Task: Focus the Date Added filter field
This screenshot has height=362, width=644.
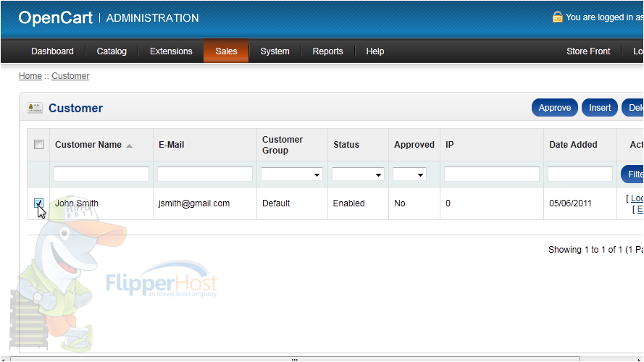Action: (580, 174)
